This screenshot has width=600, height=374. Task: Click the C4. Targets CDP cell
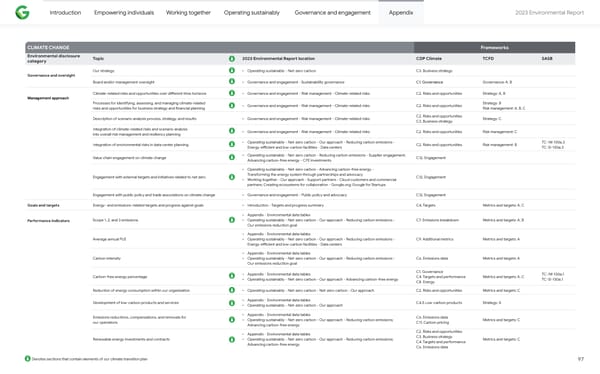(426, 206)
